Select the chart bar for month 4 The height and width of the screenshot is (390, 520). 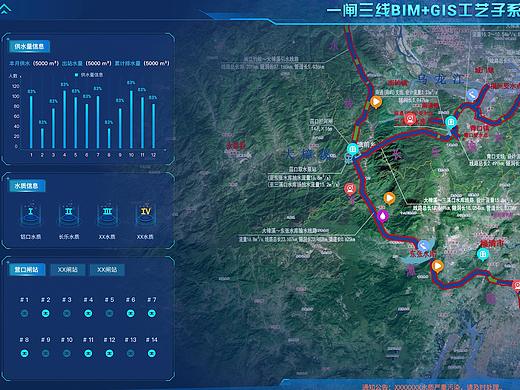click(65, 119)
